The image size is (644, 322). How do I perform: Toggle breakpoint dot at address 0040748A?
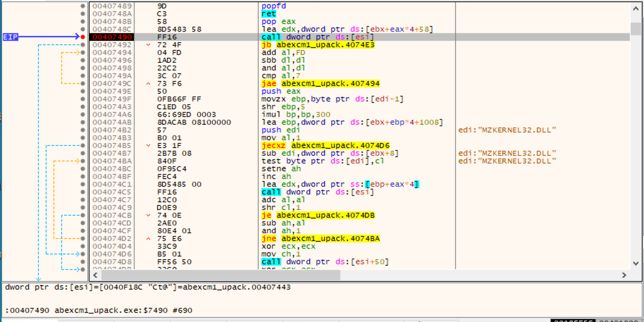[83, 14]
